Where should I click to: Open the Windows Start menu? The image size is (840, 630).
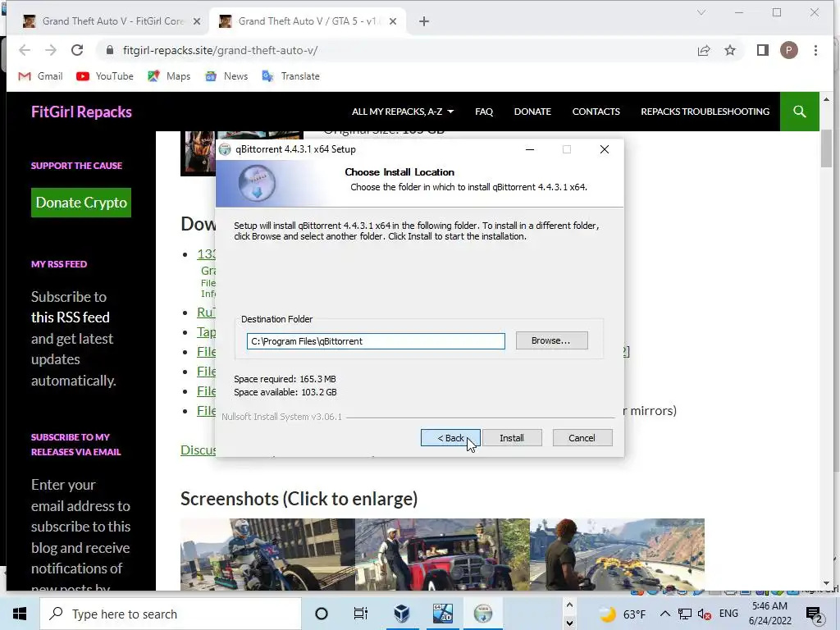click(x=20, y=614)
